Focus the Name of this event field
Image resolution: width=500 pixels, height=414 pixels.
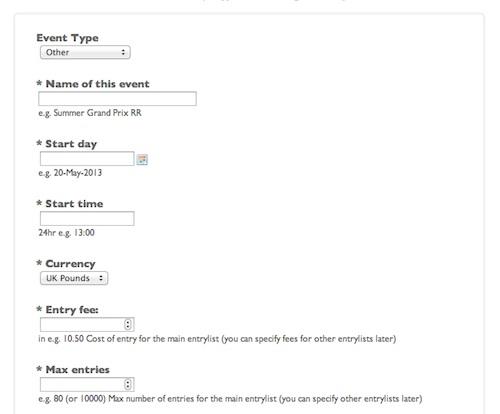pos(117,99)
